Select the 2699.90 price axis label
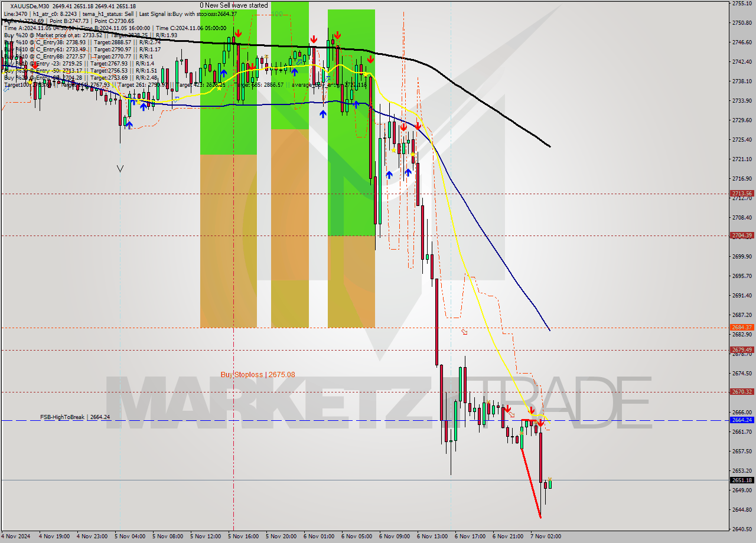Image resolution: width=756 pixels, height=543 pixels. tap(742, 257)
